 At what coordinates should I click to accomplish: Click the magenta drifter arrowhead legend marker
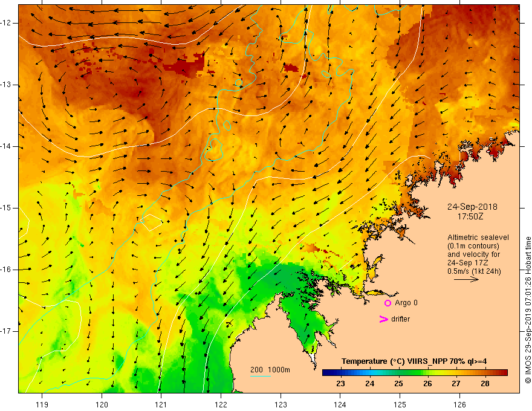click(x=383, y=319)
